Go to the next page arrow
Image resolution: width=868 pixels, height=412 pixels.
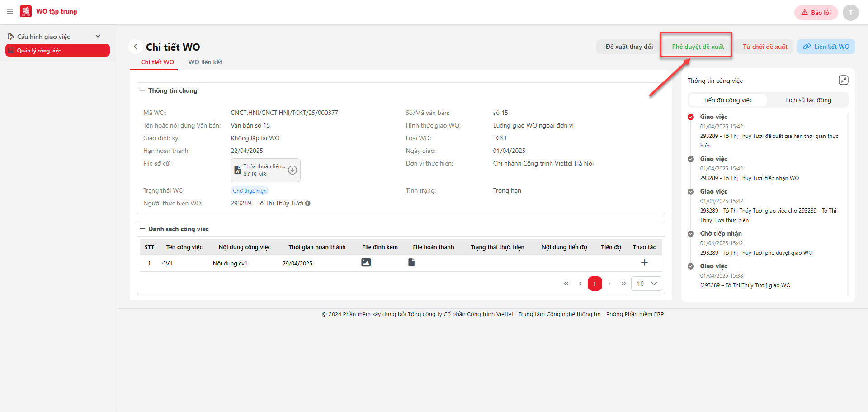coord(609,284)
